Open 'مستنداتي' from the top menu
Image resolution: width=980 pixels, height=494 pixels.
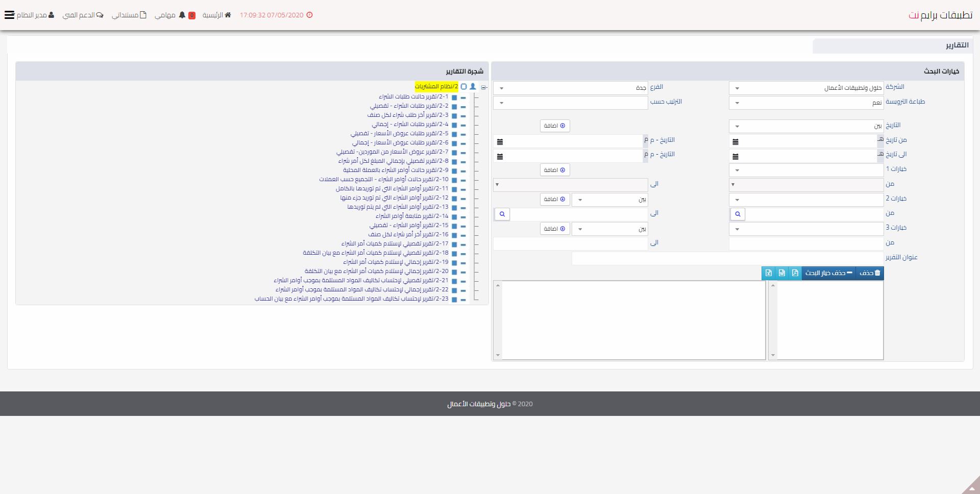[129, 15]
